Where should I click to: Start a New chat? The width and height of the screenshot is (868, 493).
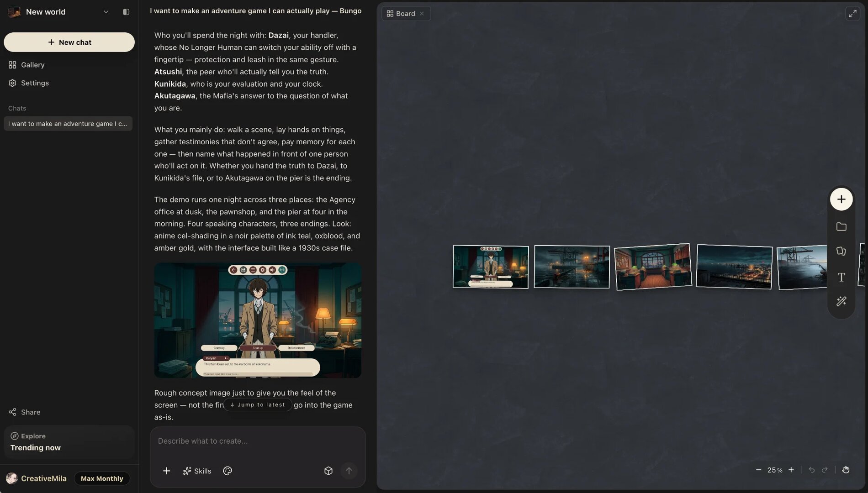[x=69, y=42]
